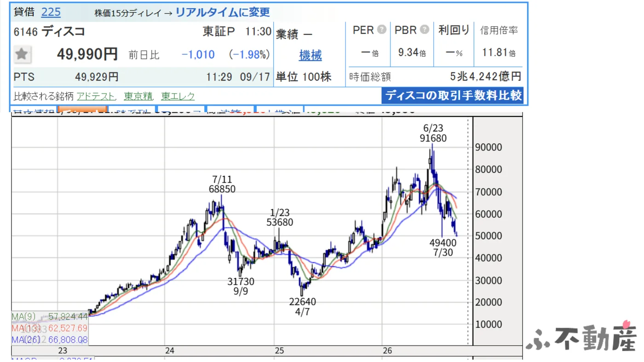This screenshot has width=644, height=362.
Task: Click the star favorite icon
Action: click(22, 54)
